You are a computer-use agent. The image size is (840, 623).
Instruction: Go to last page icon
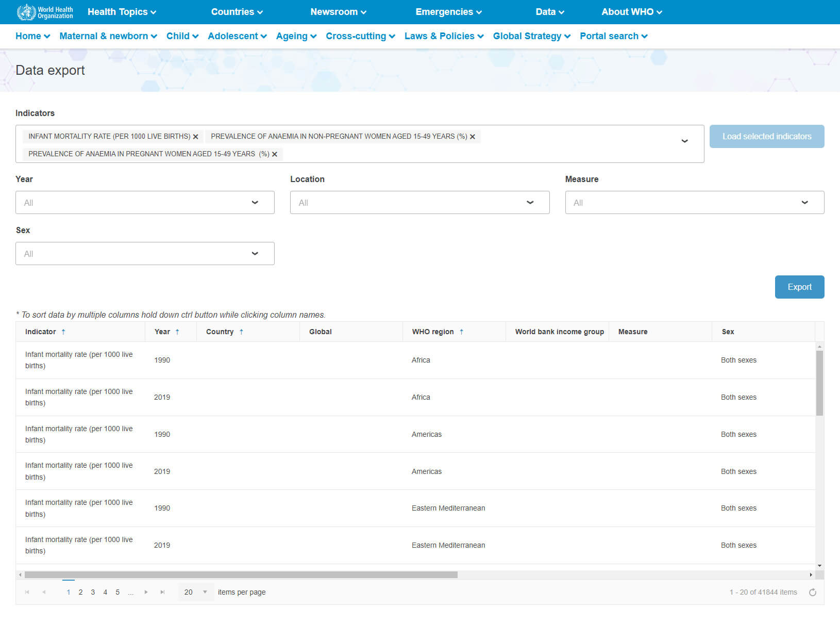(x=162, y=592)
